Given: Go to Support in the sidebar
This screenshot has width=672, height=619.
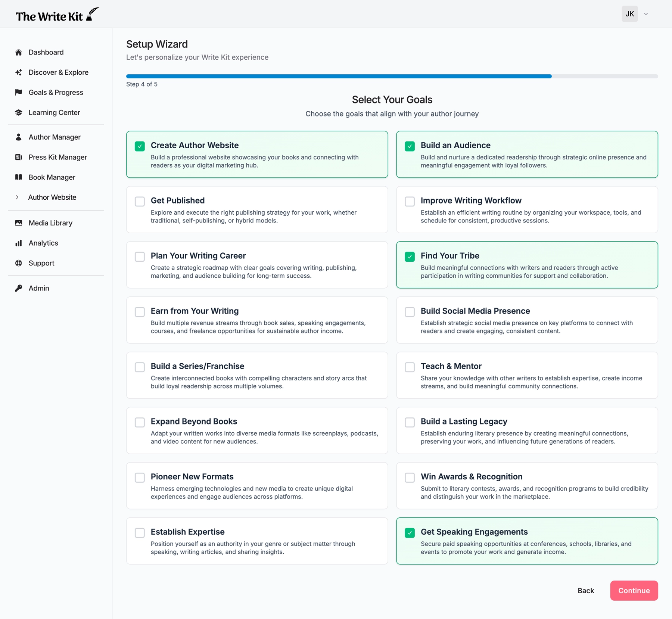Looking at the screenshot, I should tap(41, 263).
